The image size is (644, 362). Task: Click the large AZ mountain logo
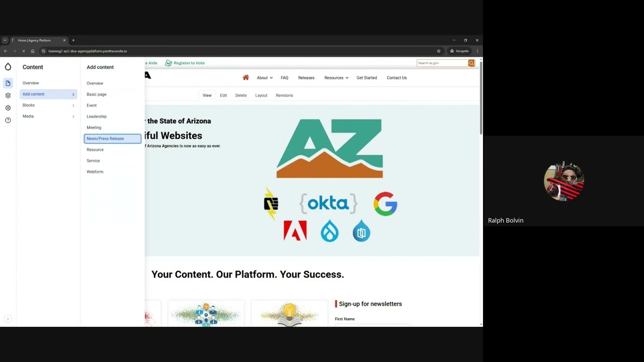click(330, 148)
